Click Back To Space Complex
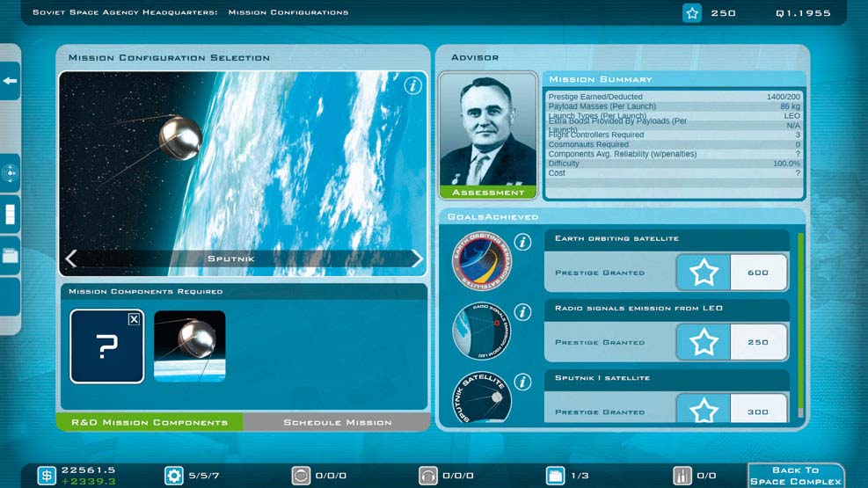This screenshot has height=488, width=868. (796, 476)
